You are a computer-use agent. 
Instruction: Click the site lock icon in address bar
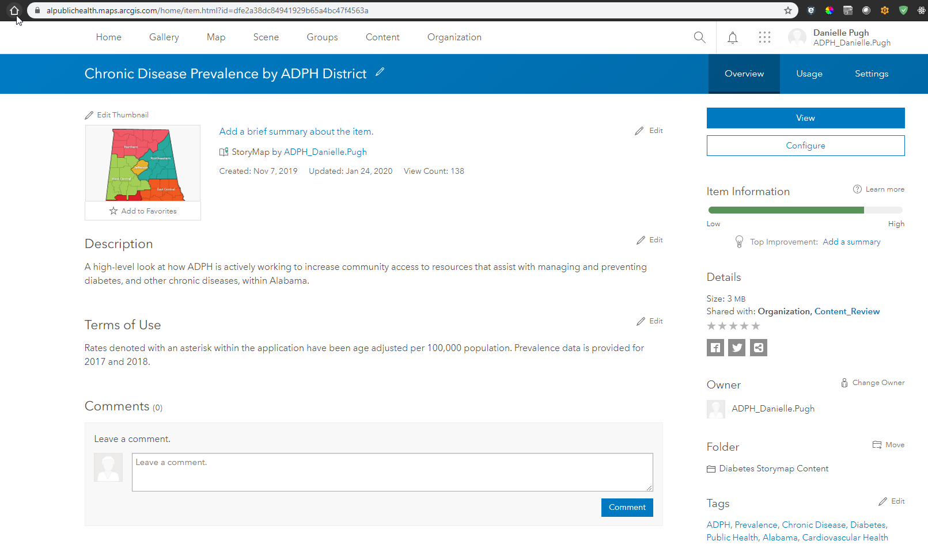click(37, 10)
